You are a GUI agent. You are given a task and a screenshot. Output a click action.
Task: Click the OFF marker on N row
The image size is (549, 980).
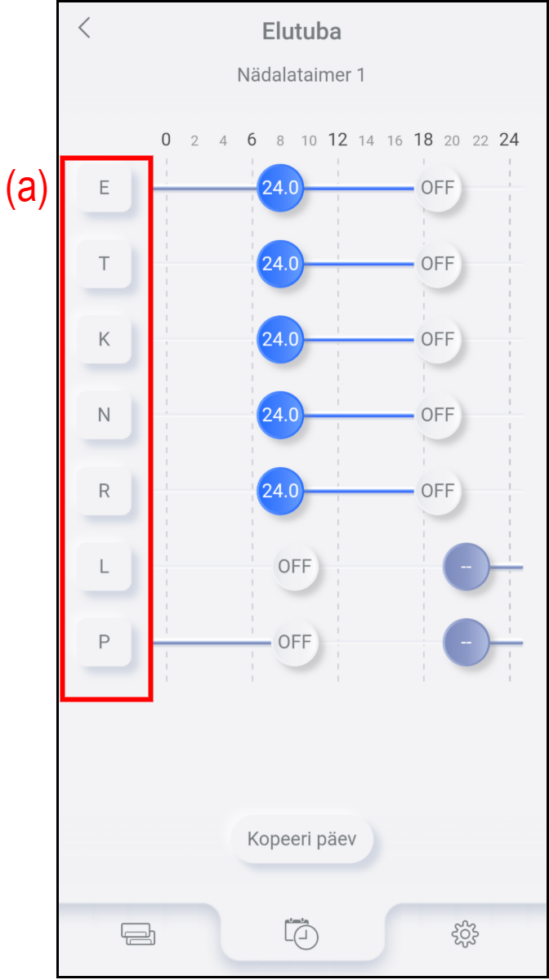tap(437, 415)
